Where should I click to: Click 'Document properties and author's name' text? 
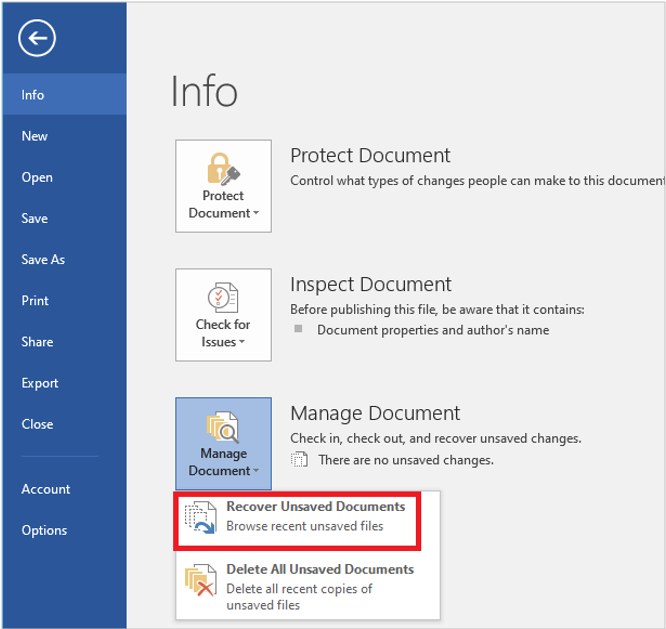[x=433, y=330]
